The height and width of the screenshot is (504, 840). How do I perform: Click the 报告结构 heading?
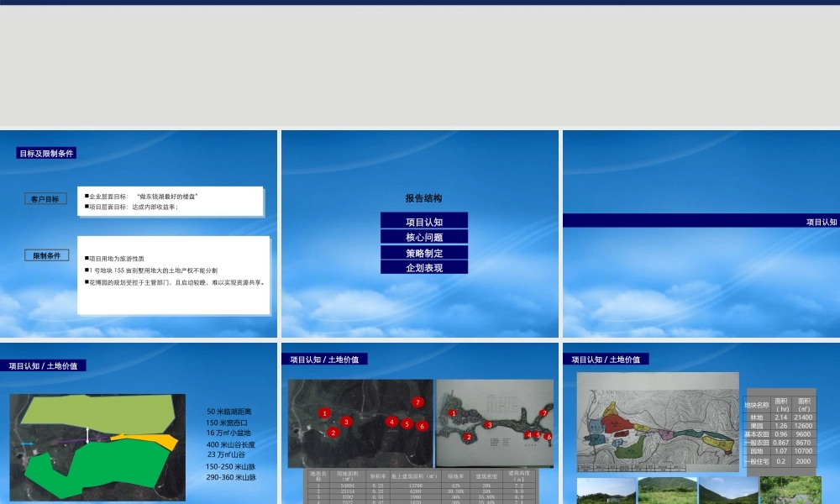click(423, 198)
